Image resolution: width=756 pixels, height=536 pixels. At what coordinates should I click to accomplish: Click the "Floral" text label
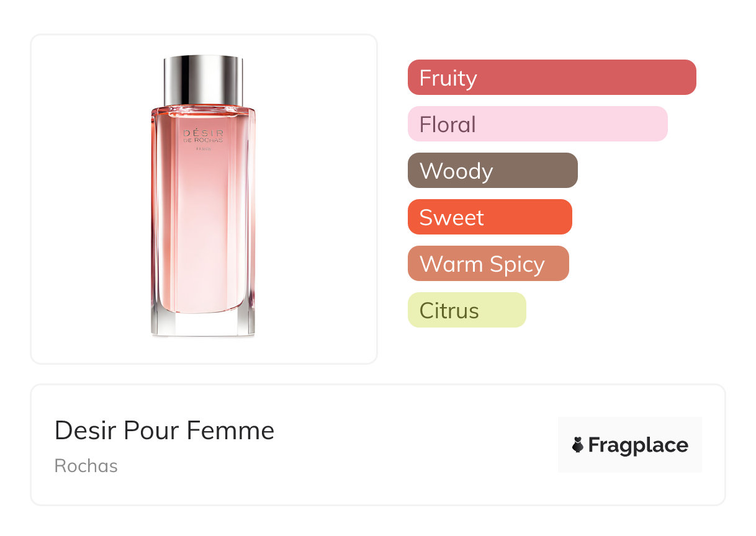(x=447, y=125)
